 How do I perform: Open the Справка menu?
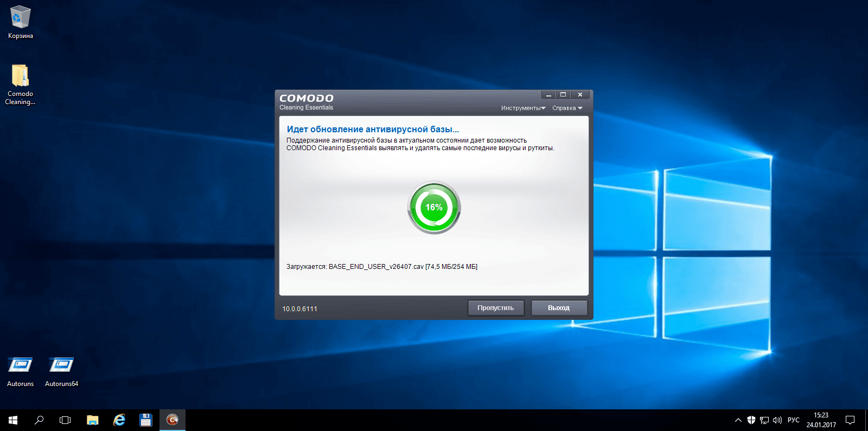(567, 108)
